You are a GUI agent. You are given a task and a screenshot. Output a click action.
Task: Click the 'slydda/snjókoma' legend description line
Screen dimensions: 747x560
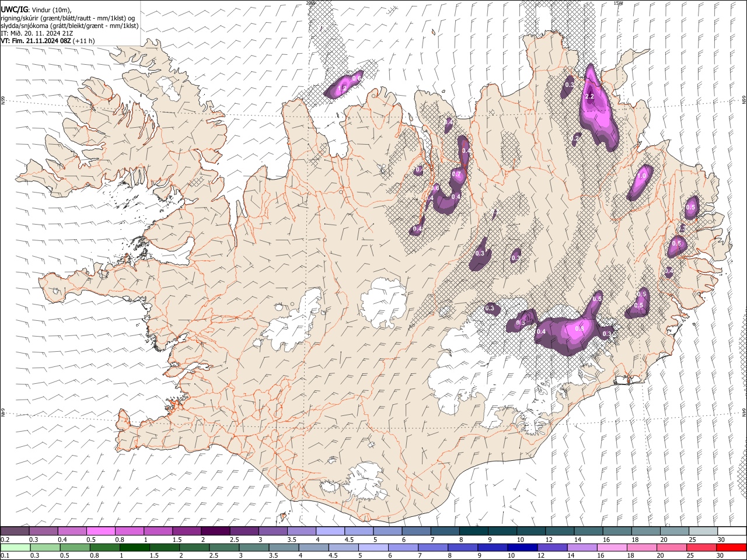[69, 26]
